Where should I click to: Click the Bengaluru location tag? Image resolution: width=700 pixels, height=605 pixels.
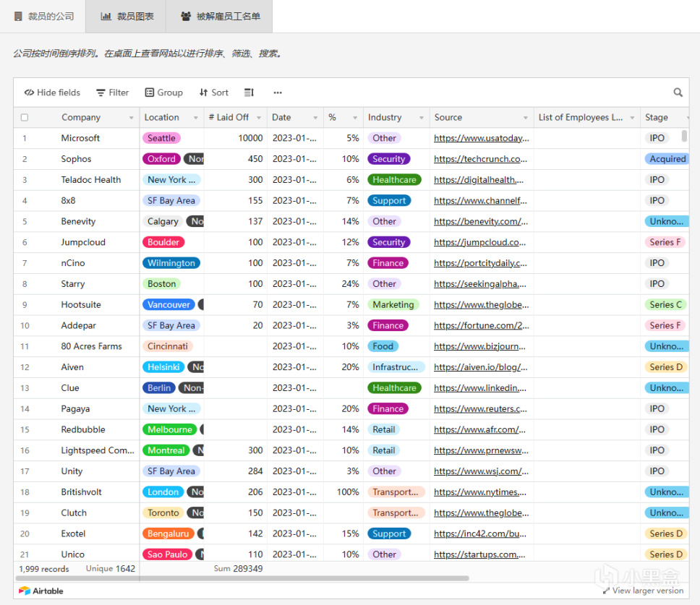[168, 533]
